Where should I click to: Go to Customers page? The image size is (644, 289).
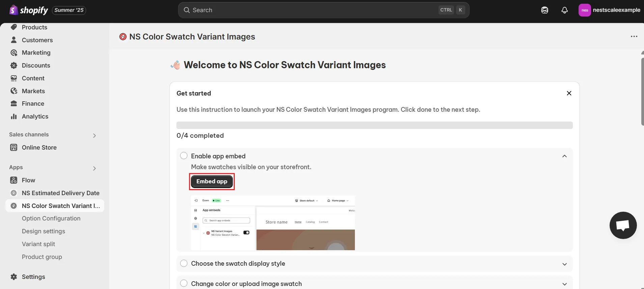point(37,40)
